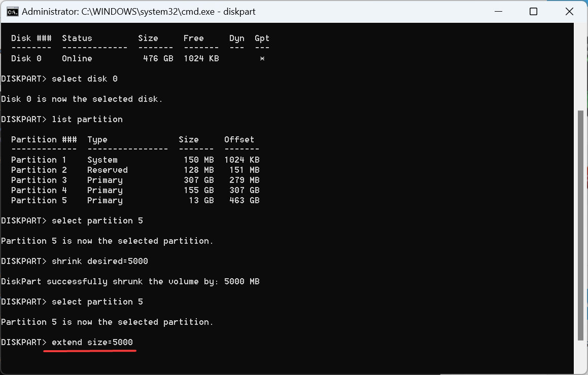
Task: Click the window title text 'Administrator: C:\WINDOWS\system32\cmd.exe - diskpart'
Action: (x=139, y=12)
